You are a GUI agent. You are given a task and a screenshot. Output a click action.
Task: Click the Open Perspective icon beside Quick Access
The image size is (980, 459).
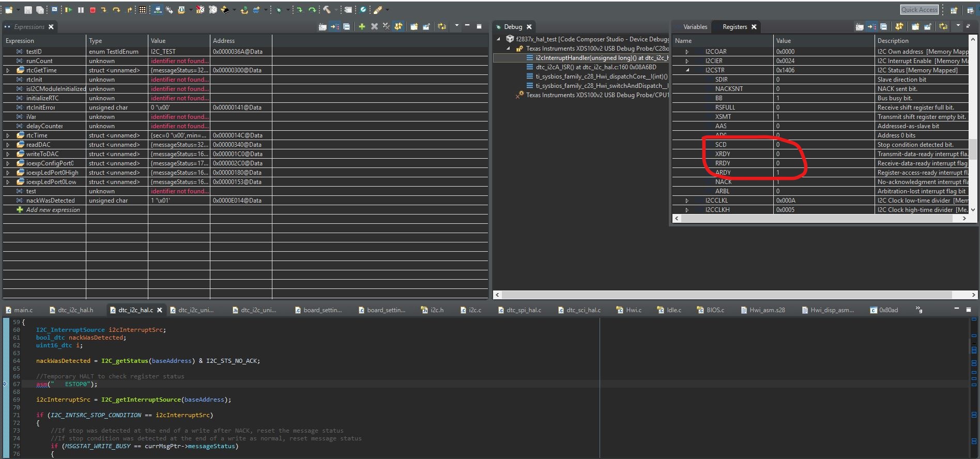click(x=954, y=10)
